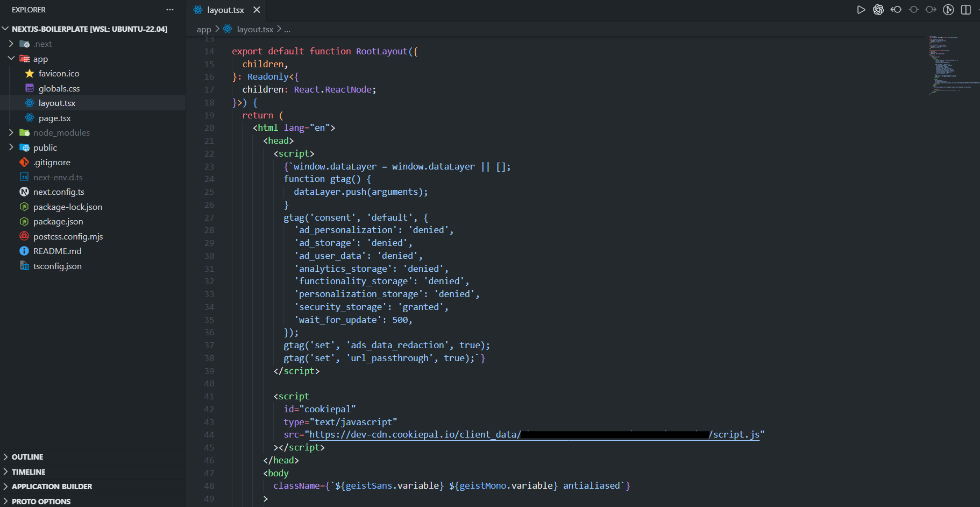Navigate back using the back arrow icon
Viewport: 980px width, 507px height.
[896, 9]
